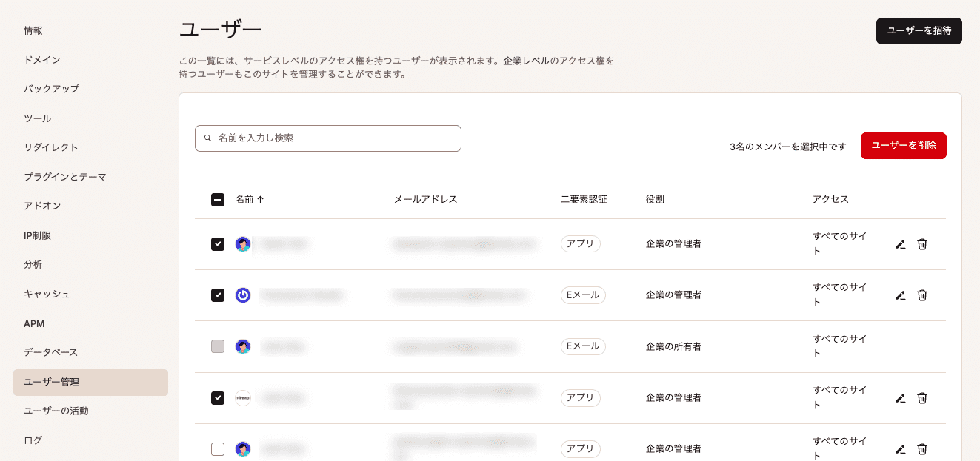980x461 pixels.
Task: Click the ユーザーを招待 button
Action: coord(919,31)
